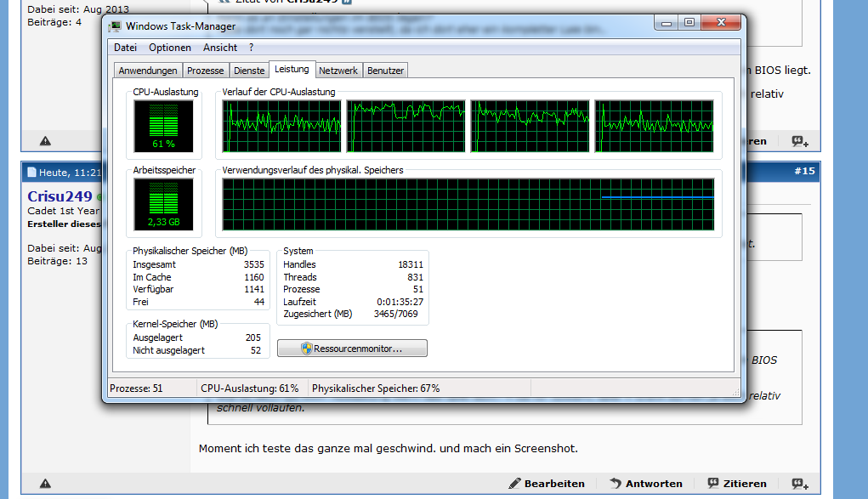Click the multi-quote plus icon in upper post footer
Screen dimensions: 868x499
(800, 142)
